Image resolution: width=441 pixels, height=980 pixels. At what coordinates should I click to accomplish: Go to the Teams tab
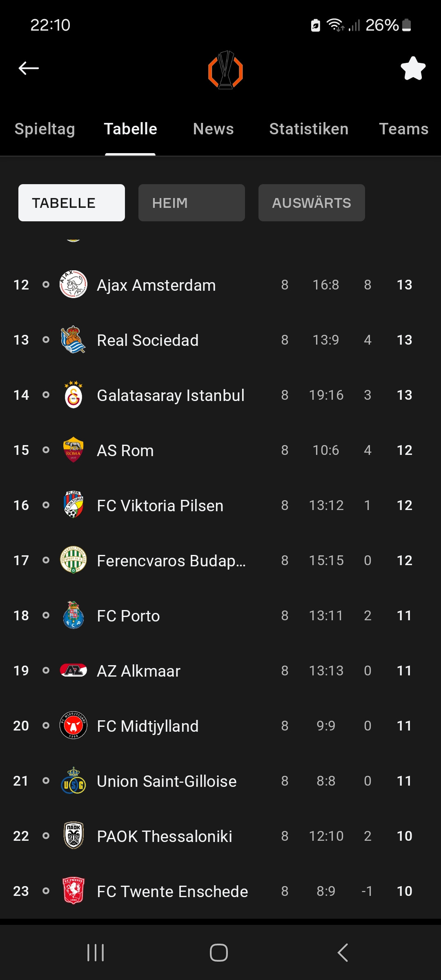click(403, 129)
